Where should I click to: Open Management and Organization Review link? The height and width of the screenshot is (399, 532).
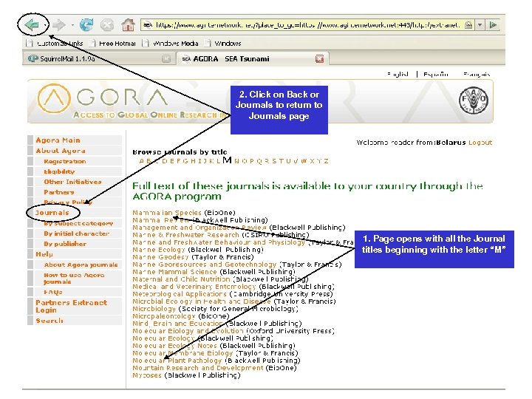pyautogui.click(x=199, y=228)
